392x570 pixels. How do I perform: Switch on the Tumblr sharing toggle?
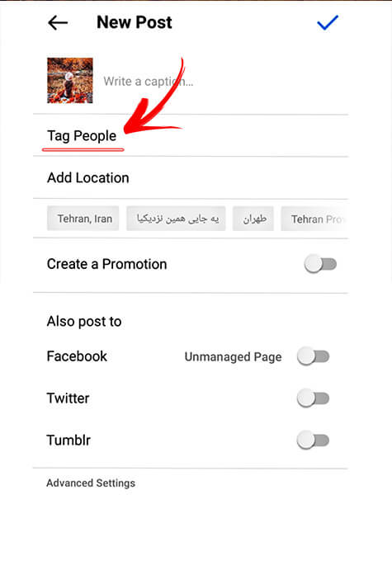(x=313, y=440)
